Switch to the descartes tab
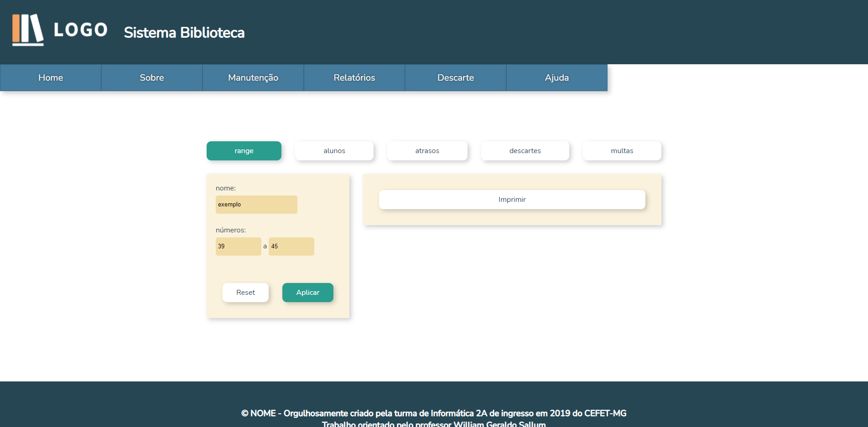The height and width of the screenshot is (427, 868). tap(525, 151)
